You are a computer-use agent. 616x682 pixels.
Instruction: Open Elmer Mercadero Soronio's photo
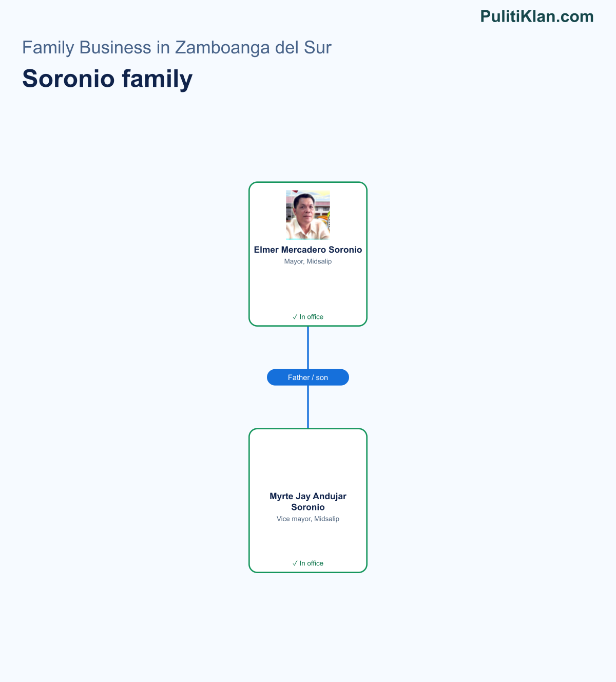point(308,215)
